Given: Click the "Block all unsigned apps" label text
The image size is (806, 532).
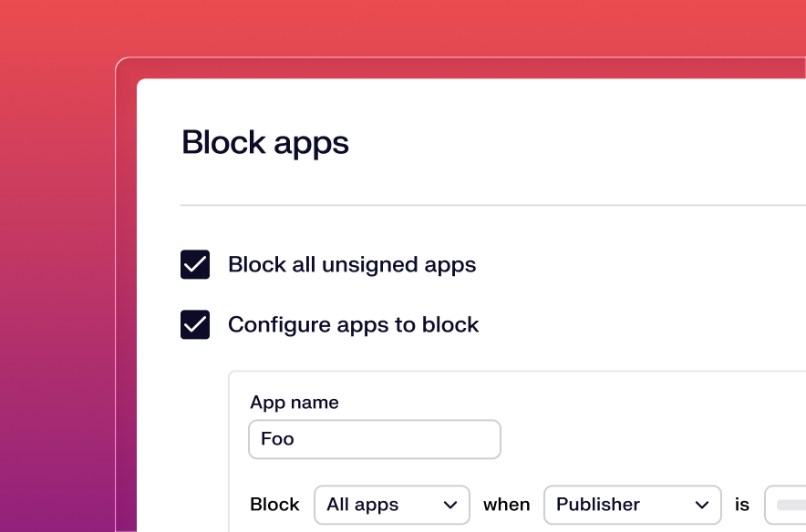Looking at the screenshot, I should tap(352, 265).
